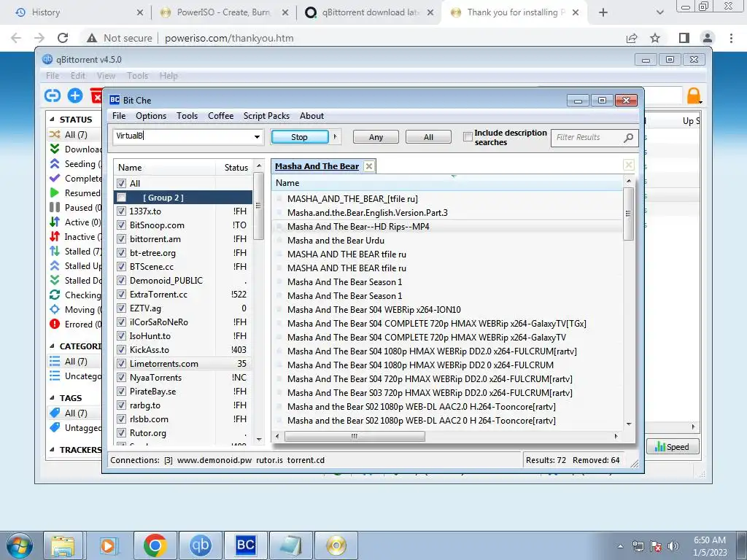The width and height of the screenshot is (747, 560).
Task: Collapse TRACKERS section in qBittorrent
Action: [53, 449]
